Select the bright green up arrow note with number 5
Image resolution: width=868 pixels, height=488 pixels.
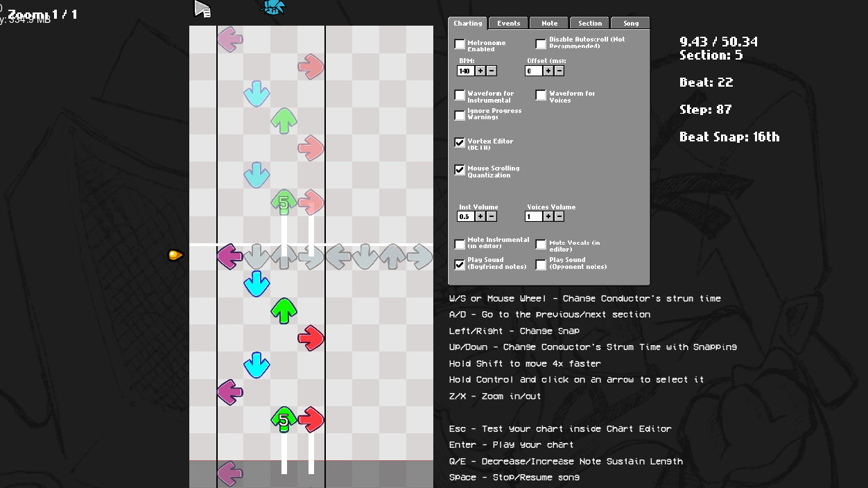(x=284, y=419)
